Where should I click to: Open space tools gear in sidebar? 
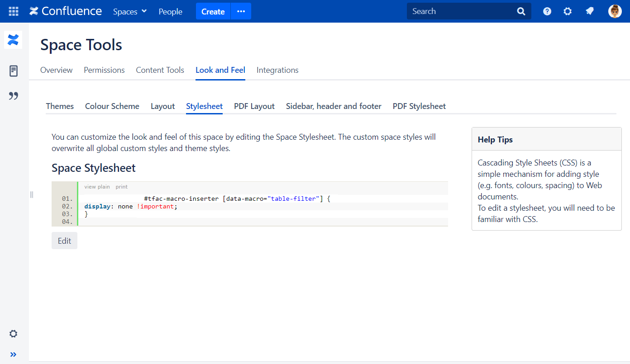click(x=14, y=334)
